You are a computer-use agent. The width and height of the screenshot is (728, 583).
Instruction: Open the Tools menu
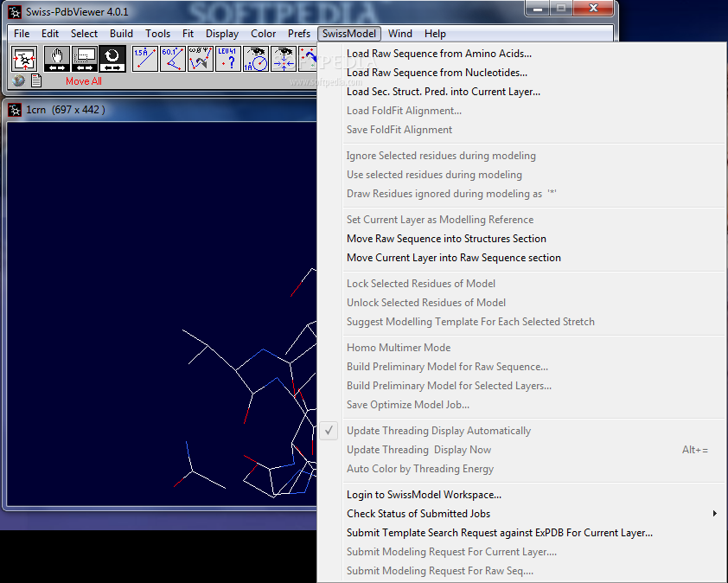158,34
